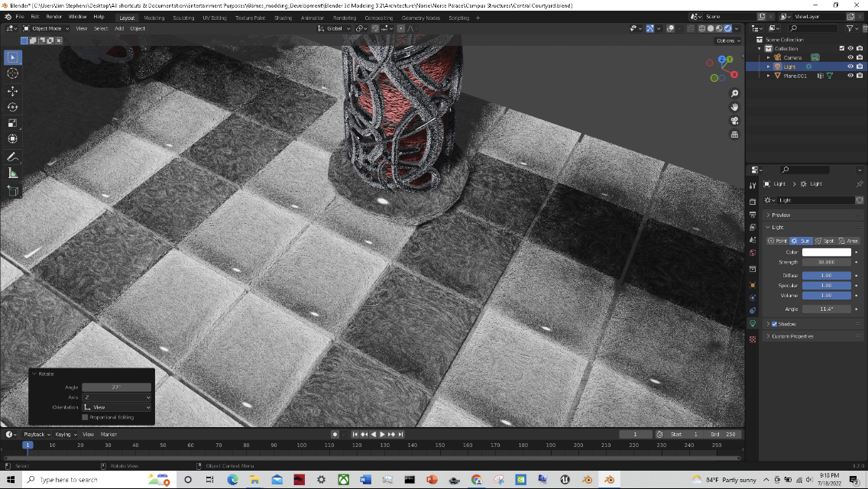This screenshot has height=489, width=868.
Task: Click the light Strength value field
Action: [826, 262]
